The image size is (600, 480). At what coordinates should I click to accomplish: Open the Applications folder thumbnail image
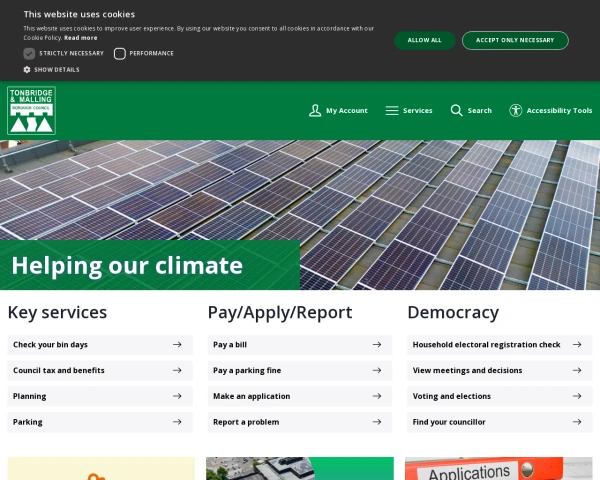pyautogui.click(x=499, y=469)
